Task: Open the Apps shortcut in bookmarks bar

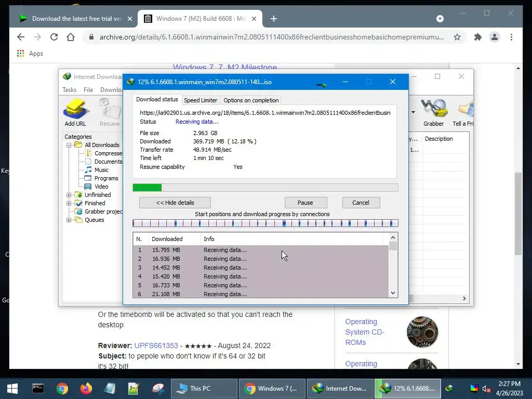Action: [30, 54]
